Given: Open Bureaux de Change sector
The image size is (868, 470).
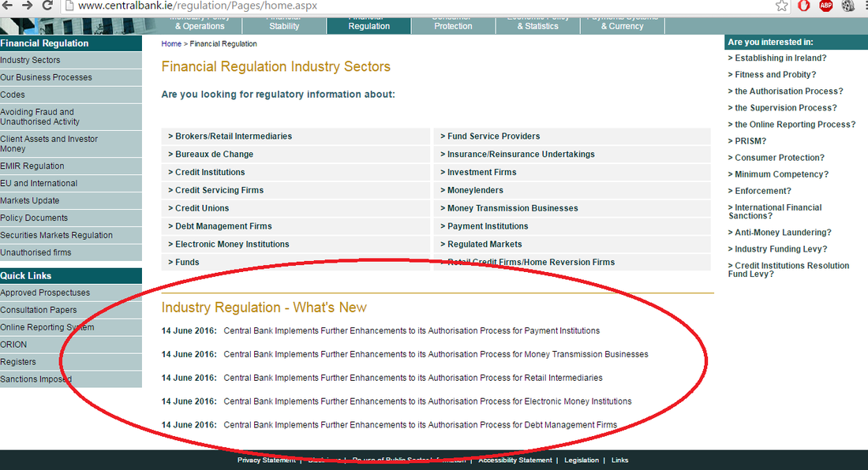Looking at the screenshot, I should [296, 155].
